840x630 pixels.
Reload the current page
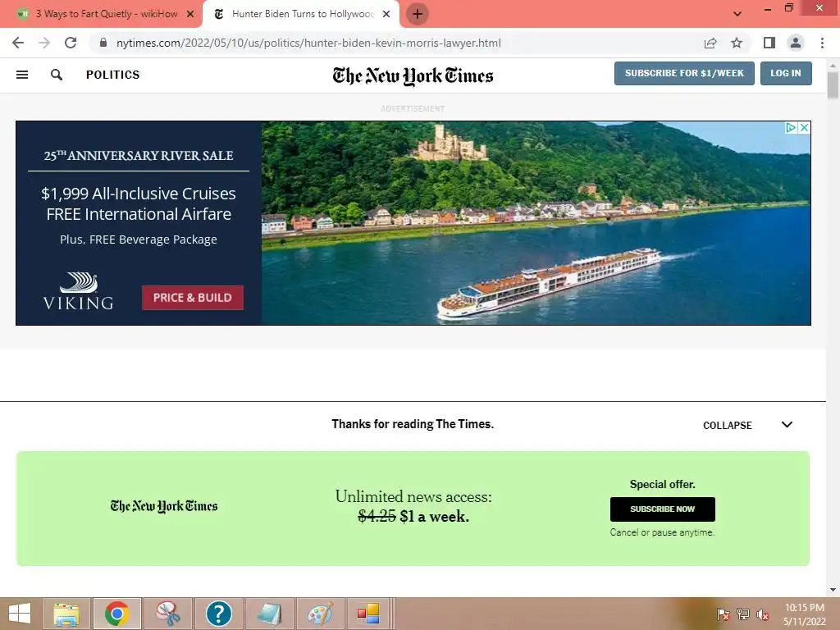coord(71,43)
